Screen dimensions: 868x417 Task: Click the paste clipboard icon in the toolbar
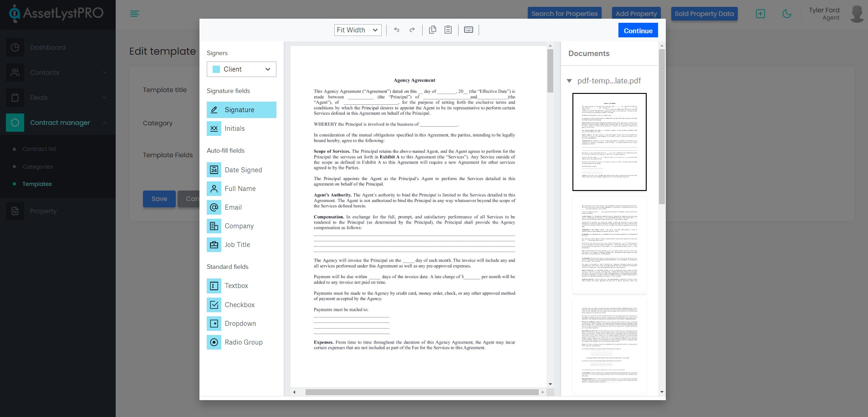[x=448, y=30]
